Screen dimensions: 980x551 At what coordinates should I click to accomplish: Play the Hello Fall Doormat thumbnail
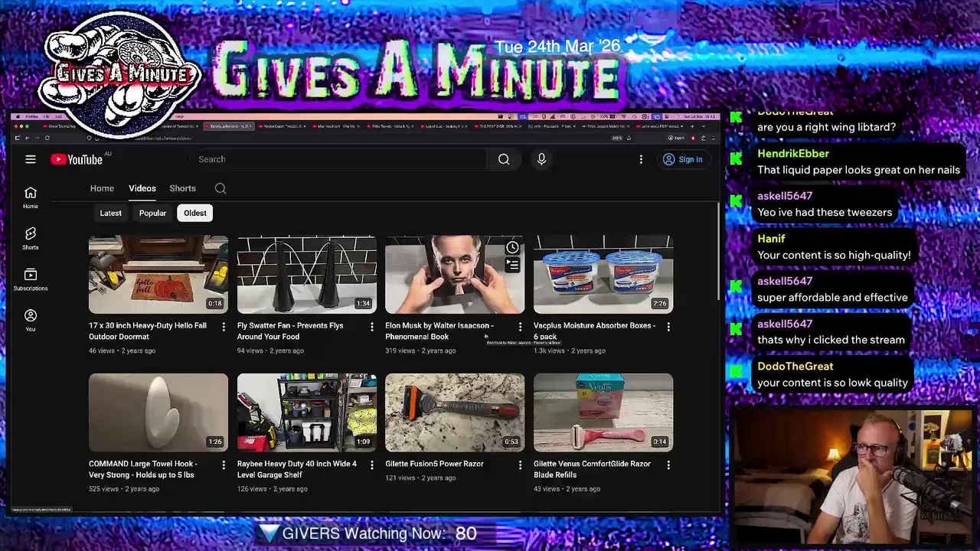[x=158, y=275]
